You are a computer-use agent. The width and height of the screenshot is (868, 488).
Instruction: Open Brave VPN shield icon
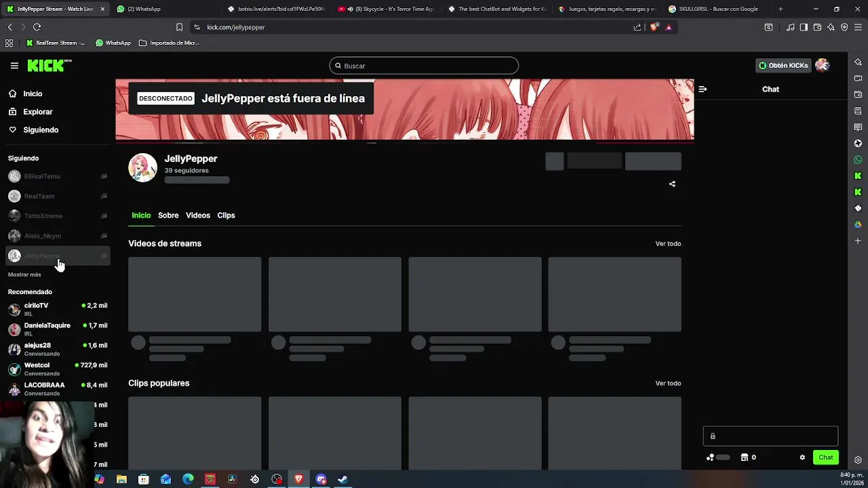(844, 27)
